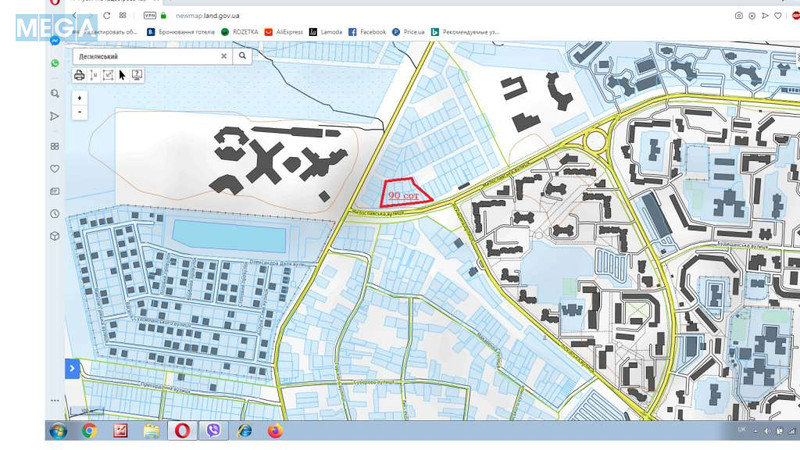Image resolution: width=800 pixels, height=450 pixels.
Task: Open history clock in Opera sidebar
Action: [x=55, y=214]
